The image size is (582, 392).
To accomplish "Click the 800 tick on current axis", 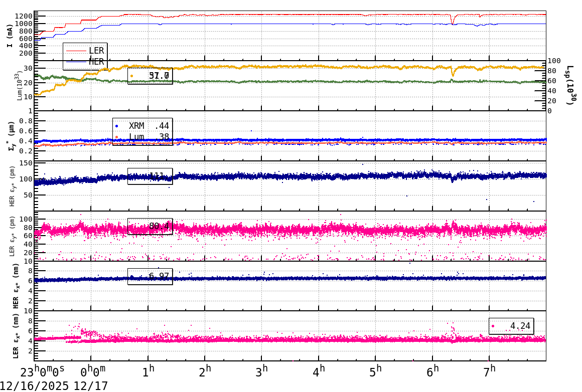I will tap(26, 31).
